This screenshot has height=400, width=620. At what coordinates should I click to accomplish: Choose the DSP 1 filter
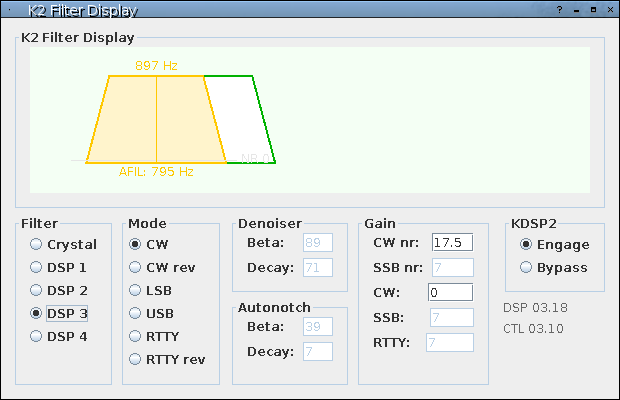tap(37, 267)
